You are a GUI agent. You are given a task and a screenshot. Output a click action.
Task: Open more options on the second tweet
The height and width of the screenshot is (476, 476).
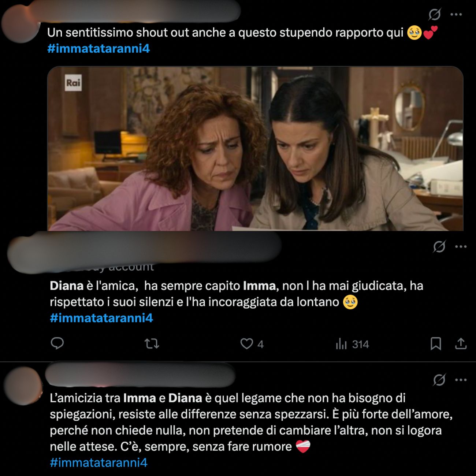point(461,247)
